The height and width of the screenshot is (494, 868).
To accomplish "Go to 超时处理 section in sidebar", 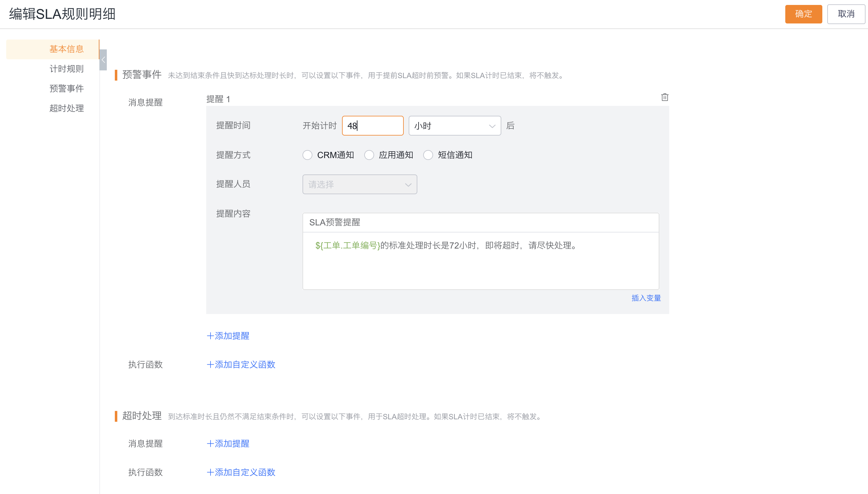I will pyautogui.click(x=66, y=108).
